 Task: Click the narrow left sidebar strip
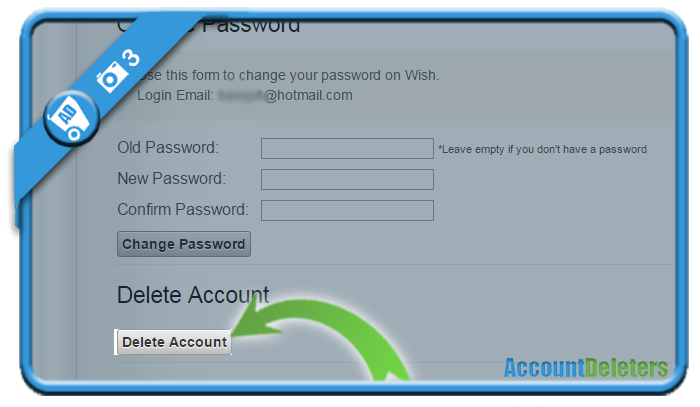[x=54, y=268]
